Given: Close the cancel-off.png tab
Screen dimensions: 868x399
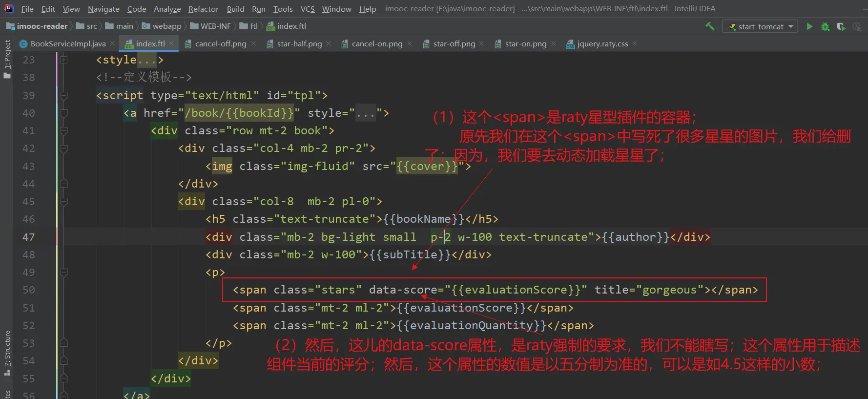Looking at the screenshot, I should pyautogui.click(x=253, y=43).
